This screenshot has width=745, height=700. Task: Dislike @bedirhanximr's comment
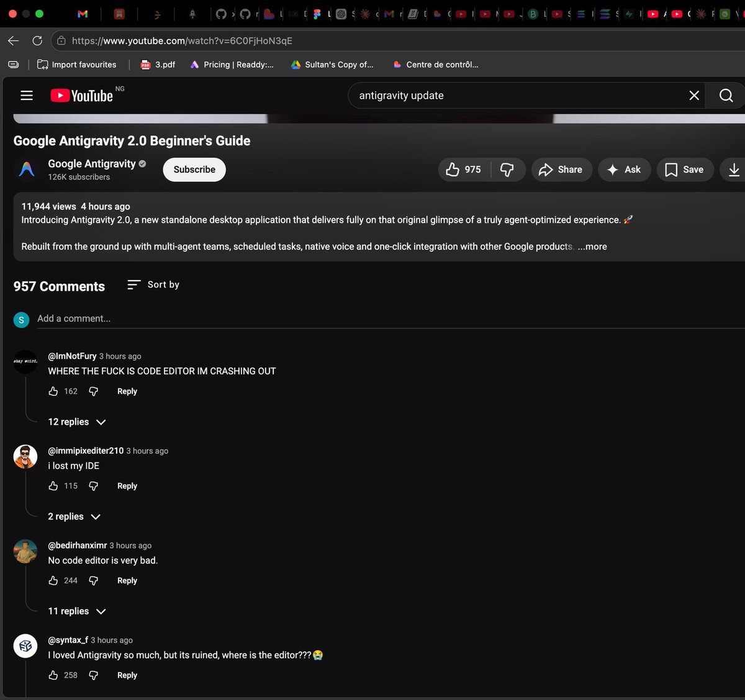point(93,581)
